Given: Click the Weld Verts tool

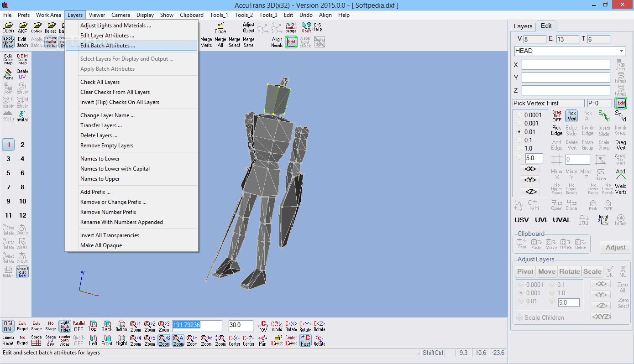Looking at the screenshot, I should tap(621, 189).
